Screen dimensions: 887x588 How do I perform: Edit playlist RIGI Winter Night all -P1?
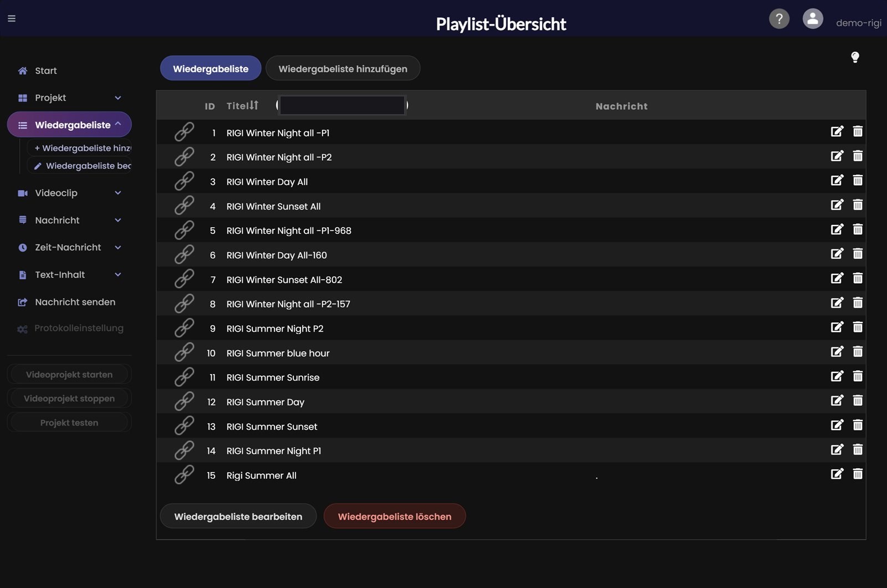(x=837, y=131)
